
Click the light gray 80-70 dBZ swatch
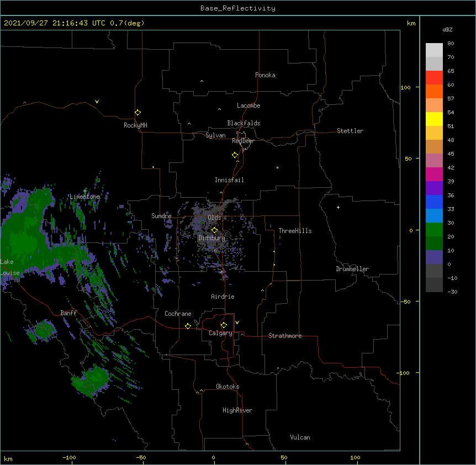click(x=434, y=50)
